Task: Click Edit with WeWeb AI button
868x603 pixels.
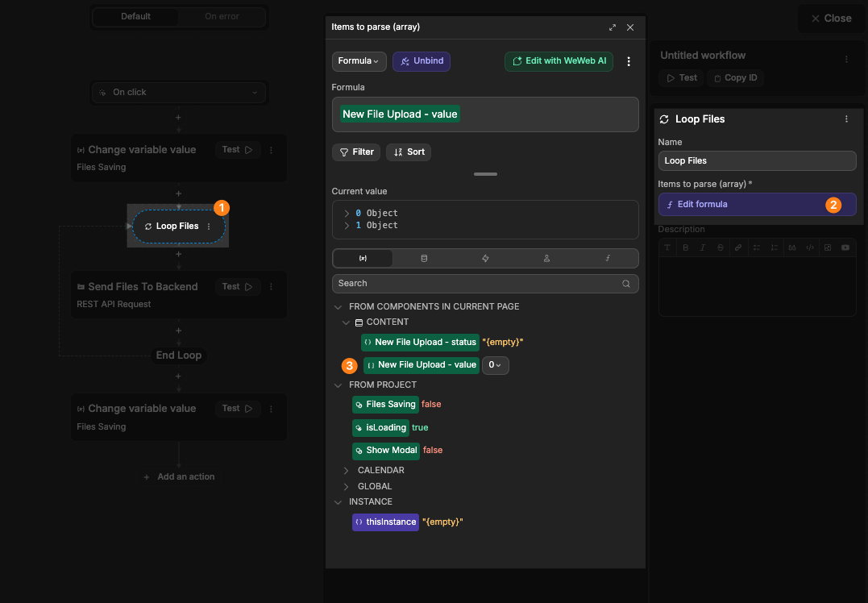Action: pos(559,61)
